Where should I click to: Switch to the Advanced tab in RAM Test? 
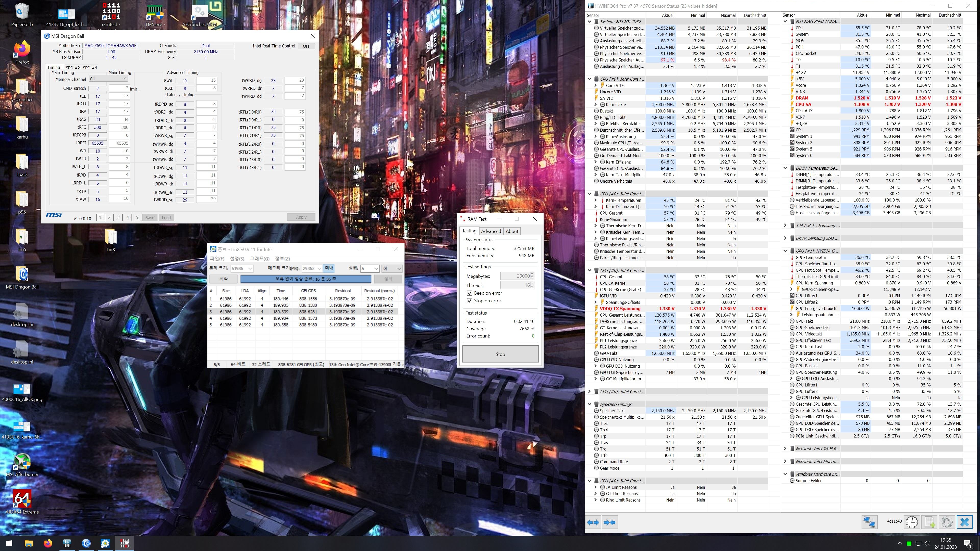click(x=491, y=231)
